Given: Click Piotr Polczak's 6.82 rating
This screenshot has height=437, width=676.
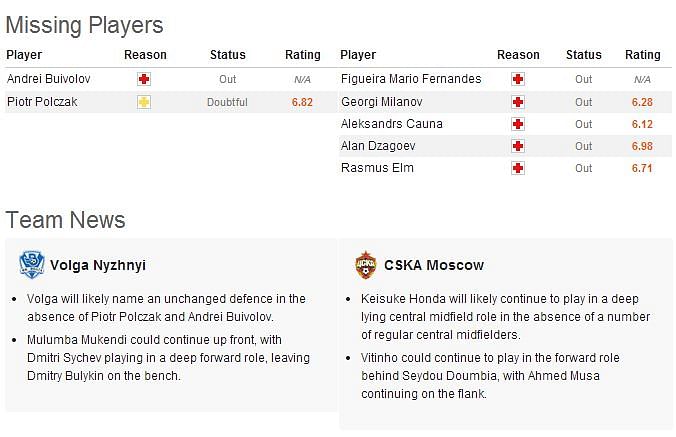Looking at the screenshot, I should 302,102.
